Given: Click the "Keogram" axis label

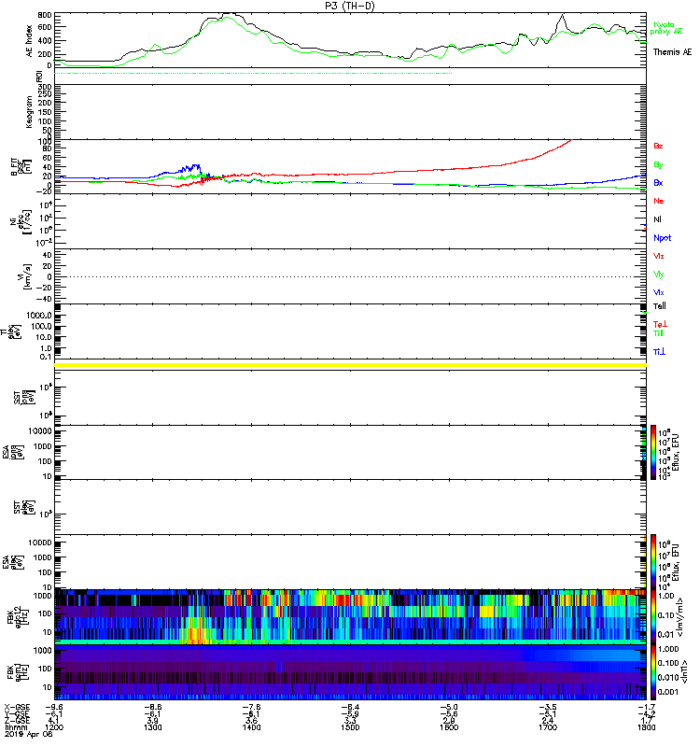Looking at the screenshot, I should point(29,112).
